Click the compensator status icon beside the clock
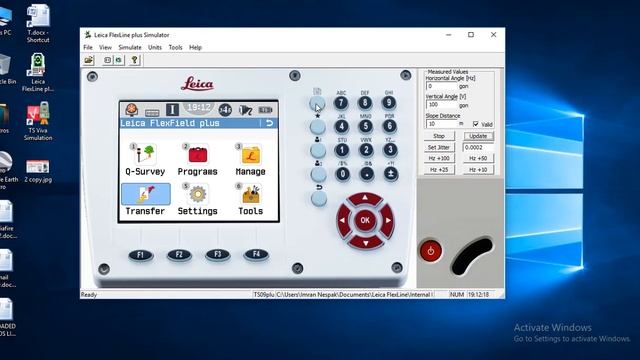Viewport: 640px width, 360px height. tap(225, 110)
